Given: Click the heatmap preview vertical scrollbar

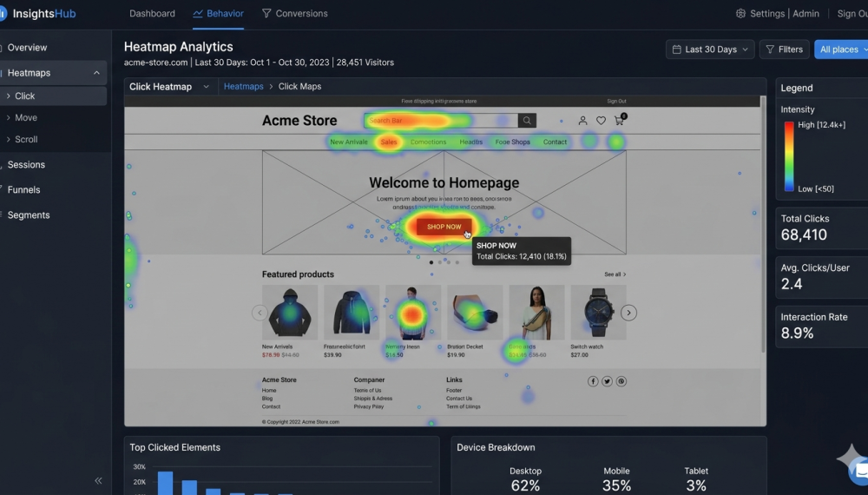Looking at the screenshot, I should tap(763, 224).
